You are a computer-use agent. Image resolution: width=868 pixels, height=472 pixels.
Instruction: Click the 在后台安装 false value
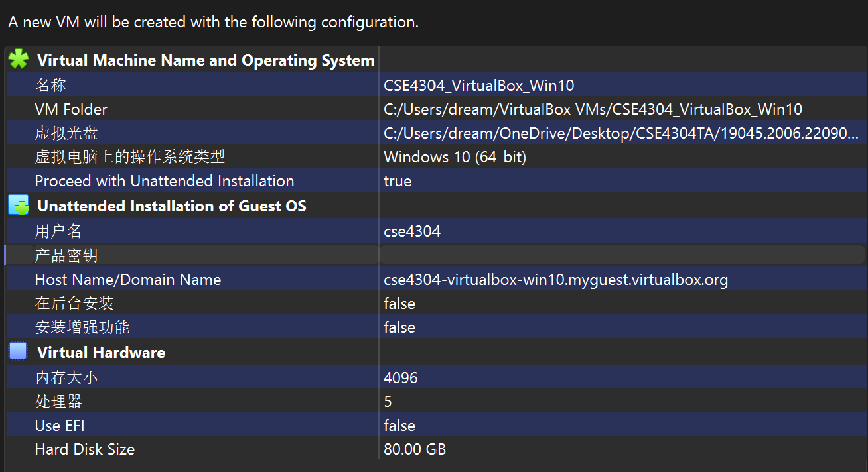pos(399,304)
